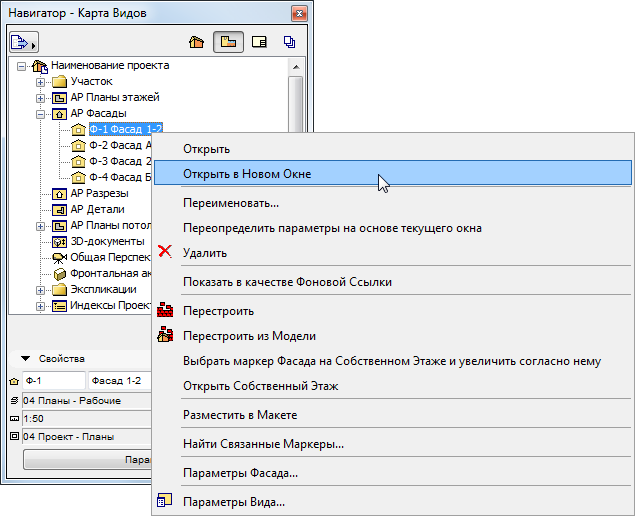Open the layer combination 04 Планы - Рабочие
The image size is (635, 516).
87,401
